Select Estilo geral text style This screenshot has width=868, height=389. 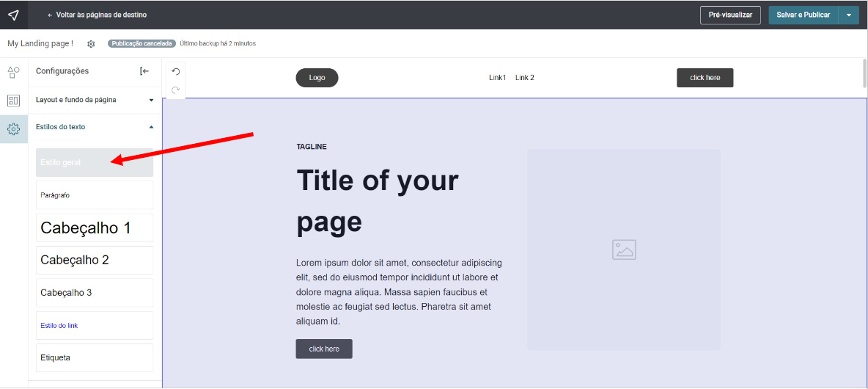(x=95, y=162)
